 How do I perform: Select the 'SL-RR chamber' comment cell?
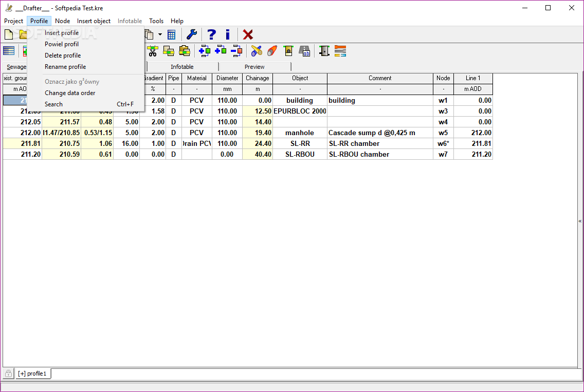coord(380,143)
